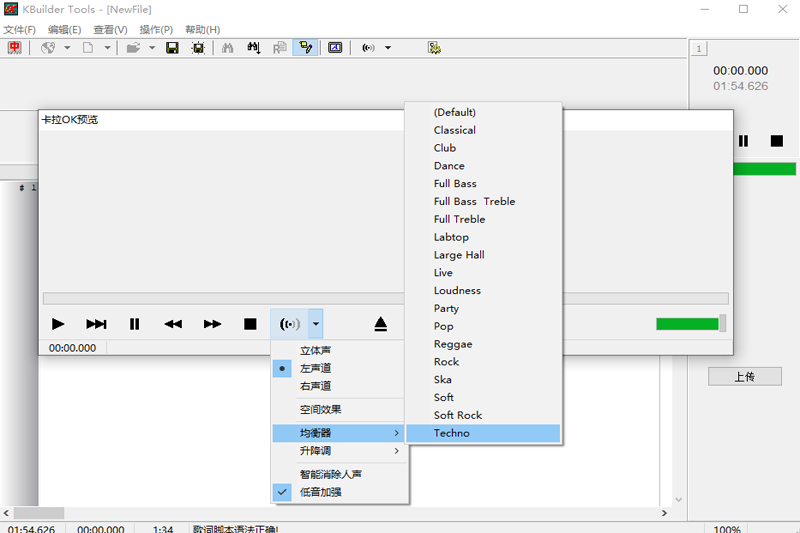This screenshot has width=800, height=533.
Task: Open dropdown arrow beside preview sound-effect button
Action: click(316, 324)
